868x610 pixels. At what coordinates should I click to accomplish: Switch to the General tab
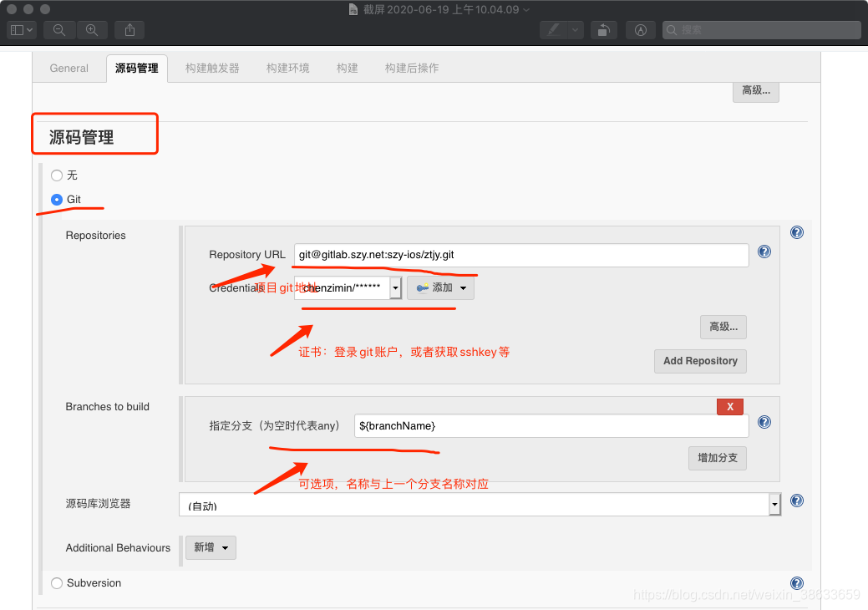pyautogui.click(x=69, y=68)
